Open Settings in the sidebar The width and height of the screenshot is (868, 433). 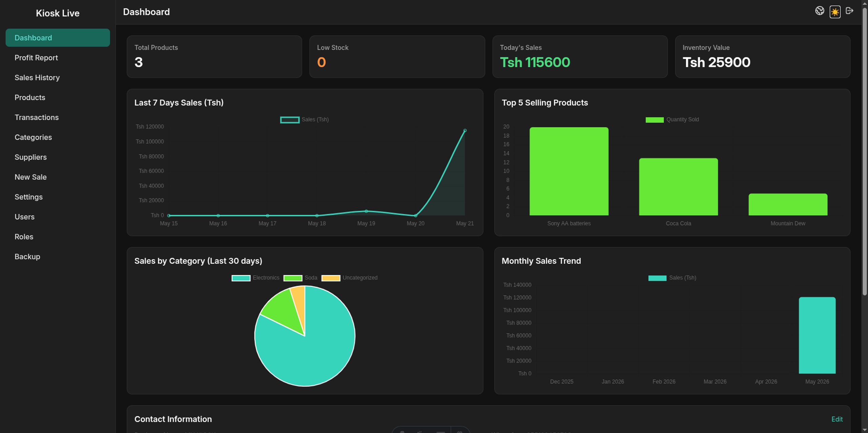point(58,197)
